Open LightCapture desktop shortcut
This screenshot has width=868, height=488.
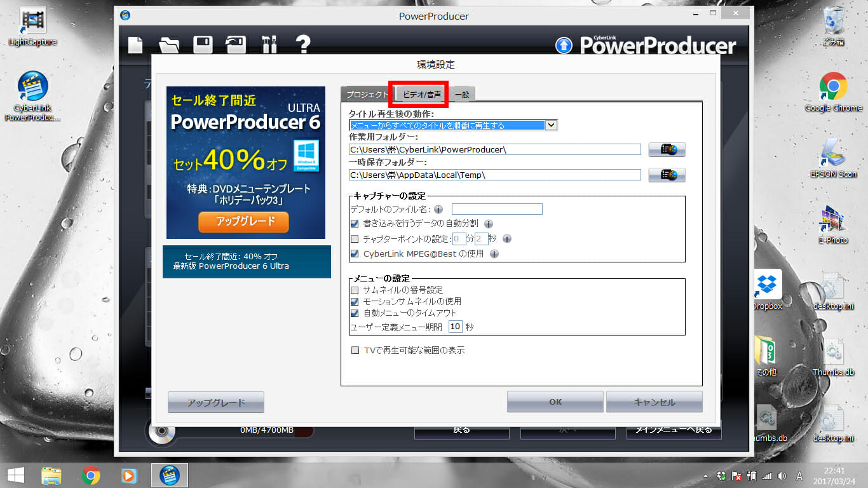pos(32,27)
